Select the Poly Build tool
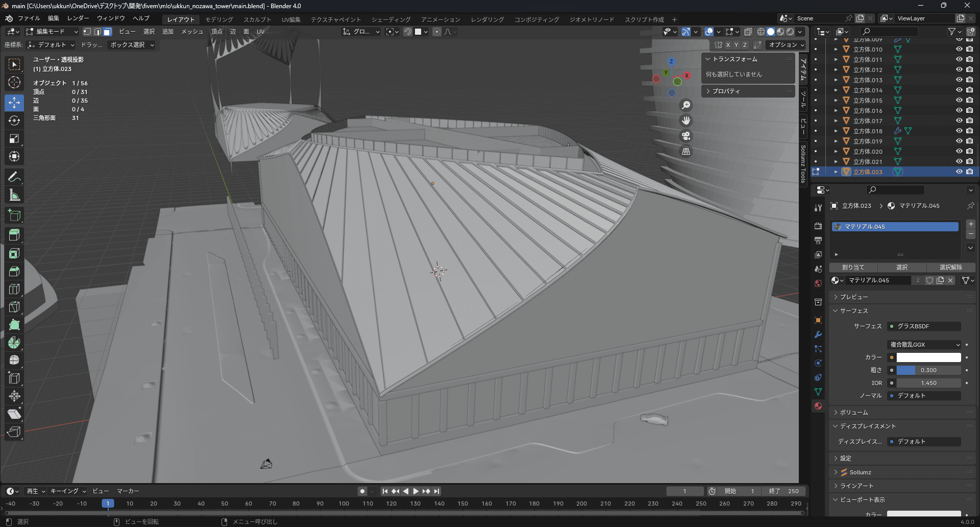This screenshot has width=980, height=527. (14, 325)
